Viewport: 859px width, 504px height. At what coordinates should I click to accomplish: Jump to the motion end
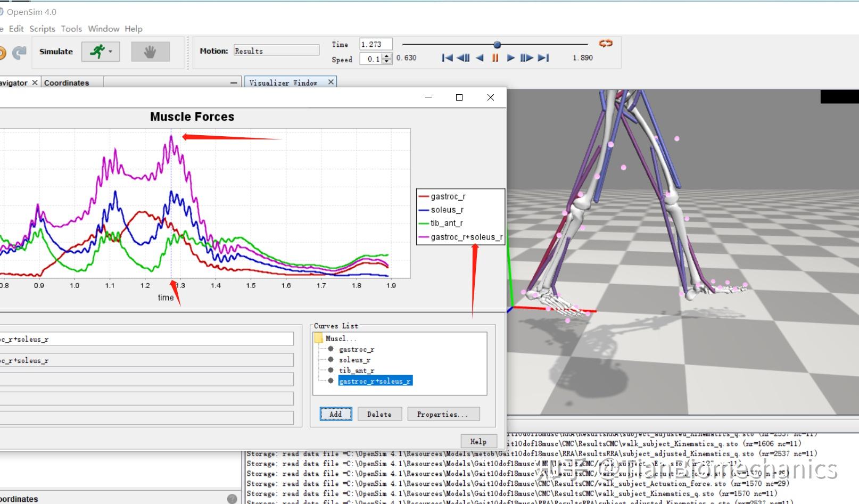[x=543, y=58]
